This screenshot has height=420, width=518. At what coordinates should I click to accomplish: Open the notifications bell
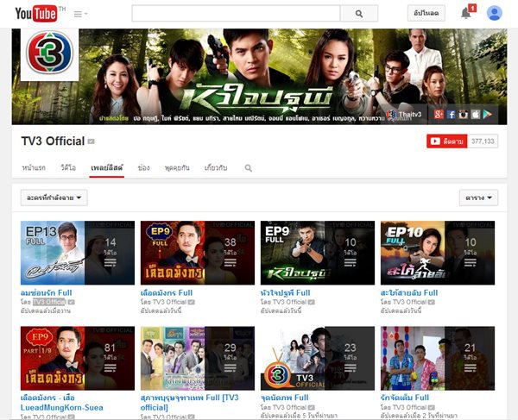pyautogui.click(x=466, y=13)
